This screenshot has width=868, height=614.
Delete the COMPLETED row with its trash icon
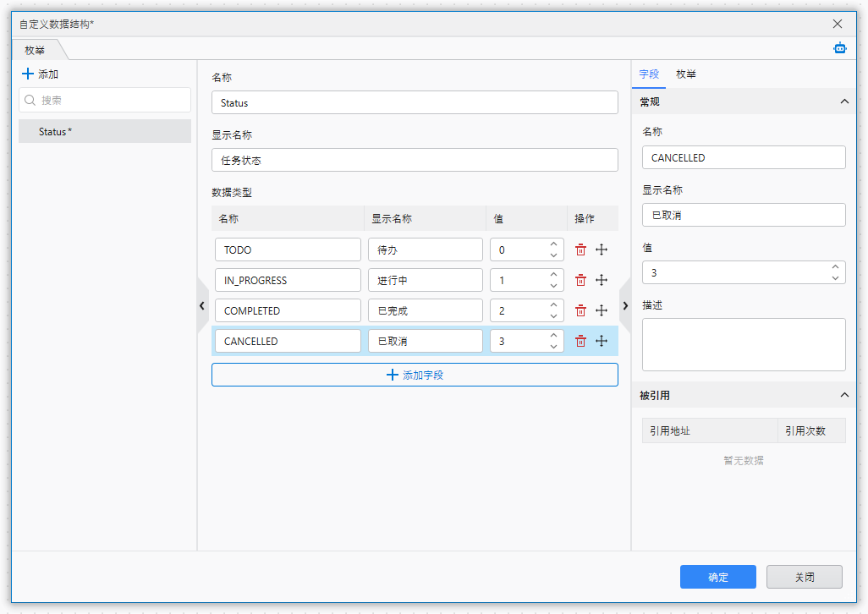click(580, 310)
